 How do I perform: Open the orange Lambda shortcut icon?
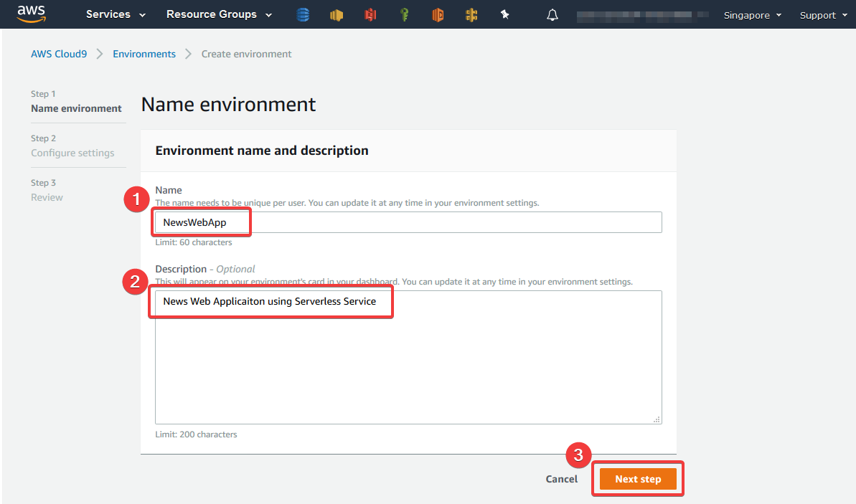point(438,15)
